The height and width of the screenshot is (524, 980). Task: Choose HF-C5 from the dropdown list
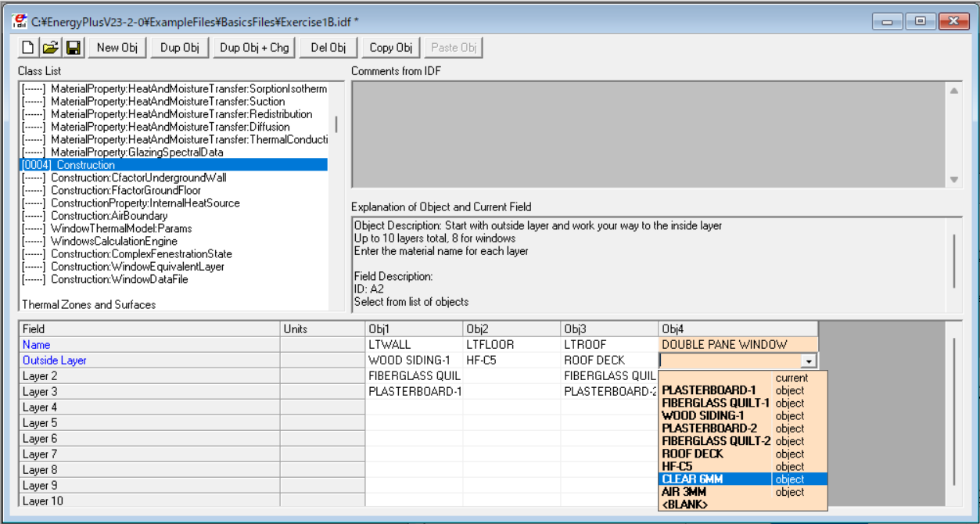tap(743, 467)
